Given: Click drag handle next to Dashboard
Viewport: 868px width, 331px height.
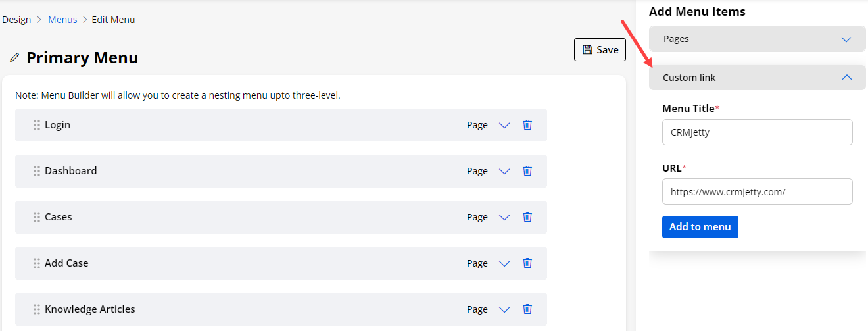Looking at the screenshot, I should (x=37, y=171).
